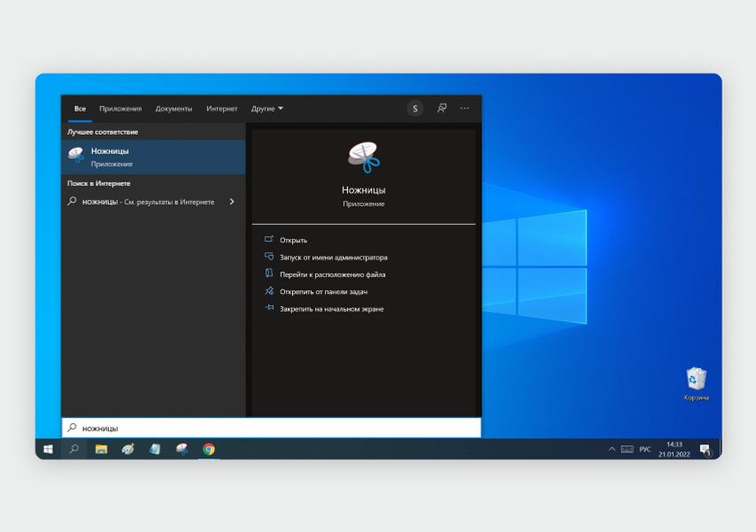Click the web search magnifier icon in results
Image resolution: width=756 pixels, height=532 pixels.
tap(72, 201)
